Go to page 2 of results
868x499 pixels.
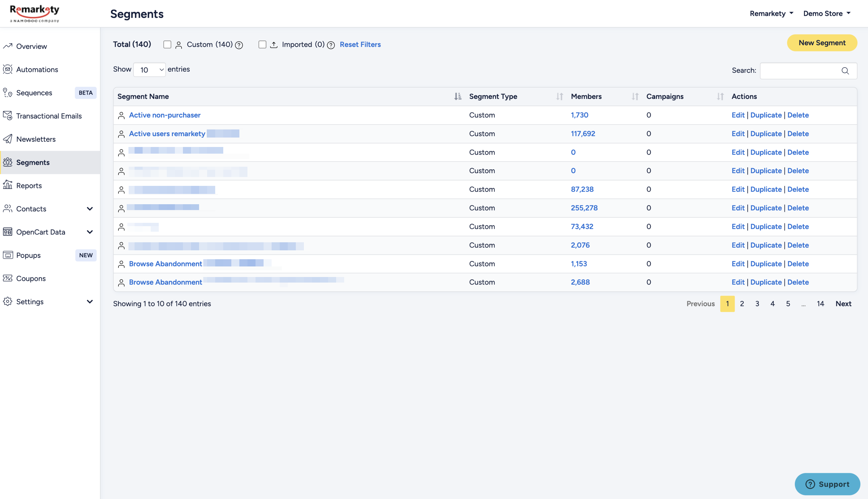click(742, 303)
